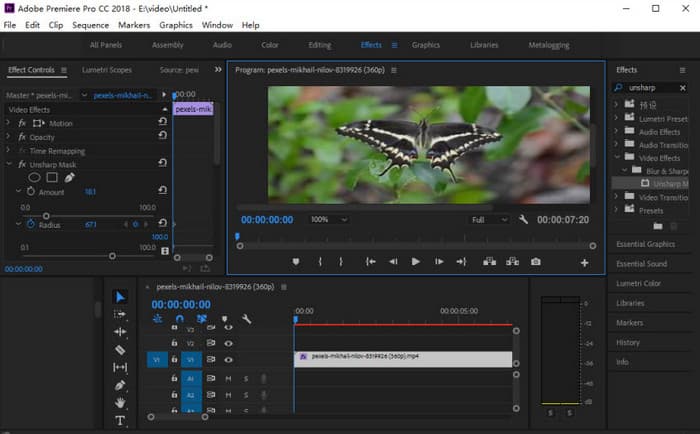The width and height of the screenshot is (700, 434).
Task: Solo audio track A1
Action: (246, 379)
